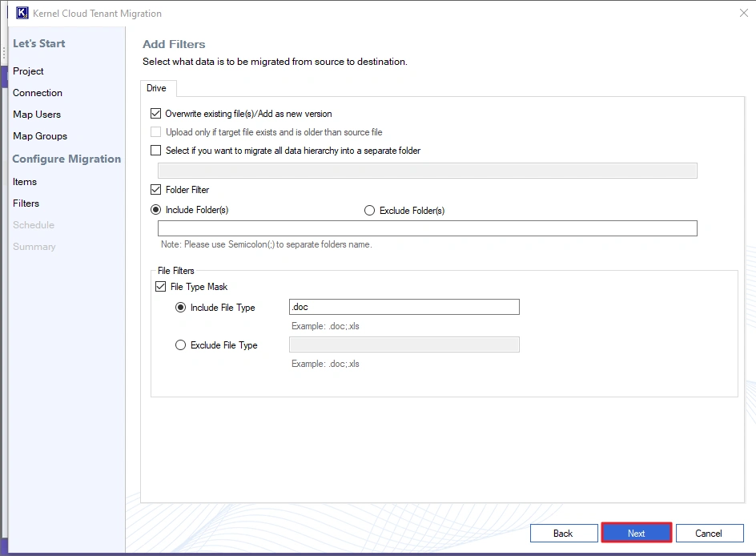Screen dimensions: 756x556
Task: Open the Filters step in sidebar
Action: click(x=25, y=203)
